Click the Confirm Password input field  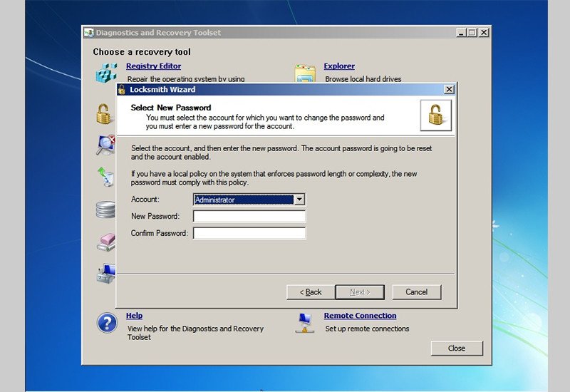click(x=249, y=234)
